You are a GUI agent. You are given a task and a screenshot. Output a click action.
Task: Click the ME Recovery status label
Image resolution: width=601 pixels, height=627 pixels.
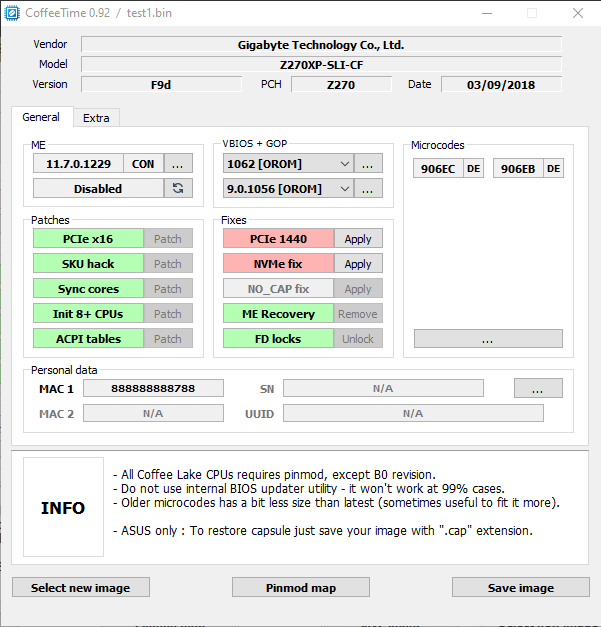click(x=278, y=314)
